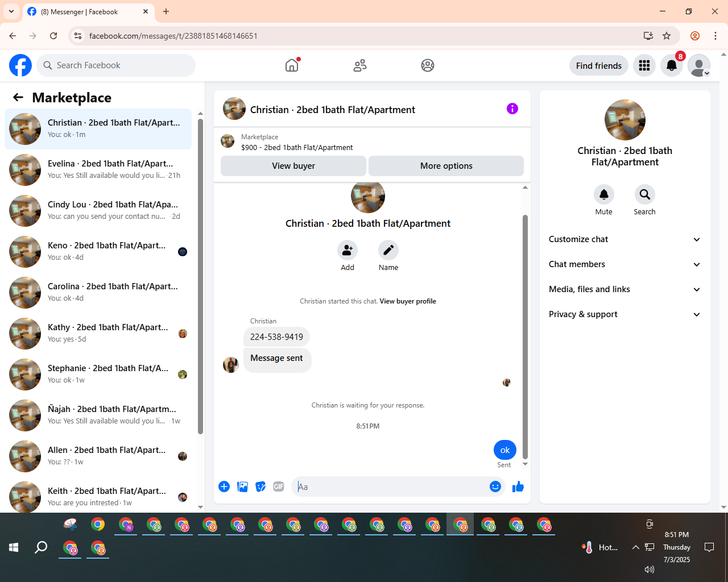This screenshot has width=728, height=582.
Task: Mute this conversation with the bell icon
Action: pos(604,194)
